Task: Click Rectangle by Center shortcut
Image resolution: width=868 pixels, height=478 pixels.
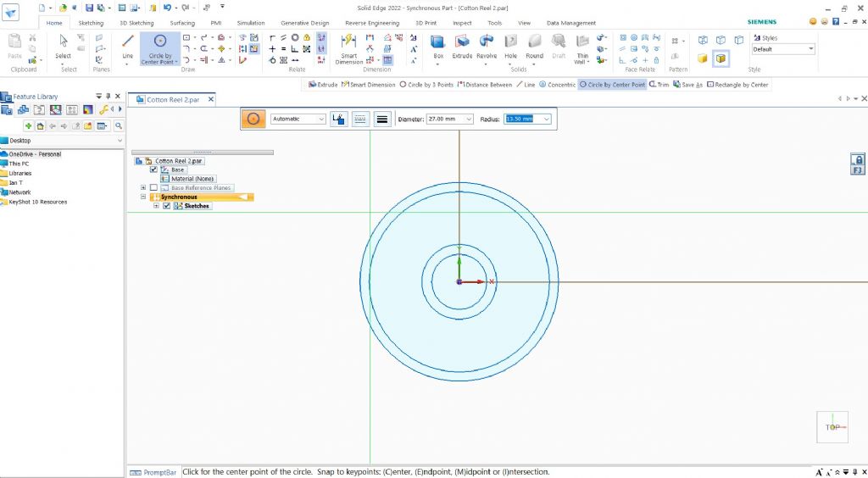Action: coord(738,85)
